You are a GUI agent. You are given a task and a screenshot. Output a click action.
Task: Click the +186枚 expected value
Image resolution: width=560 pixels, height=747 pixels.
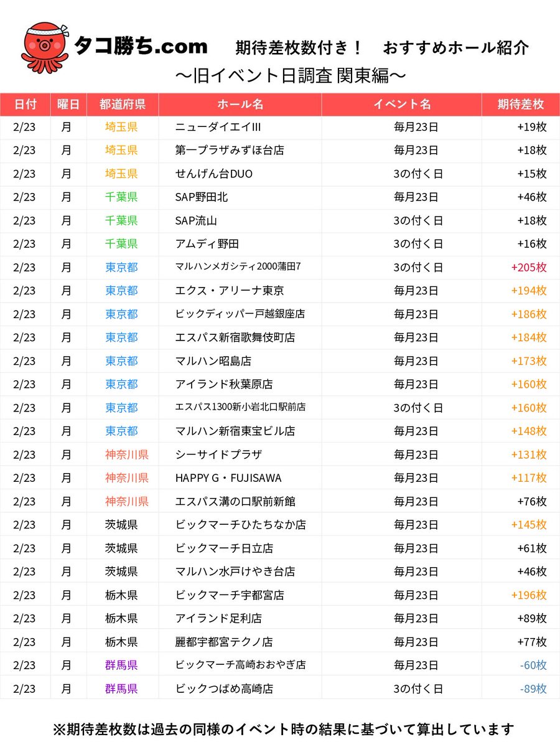coord(529,314)
